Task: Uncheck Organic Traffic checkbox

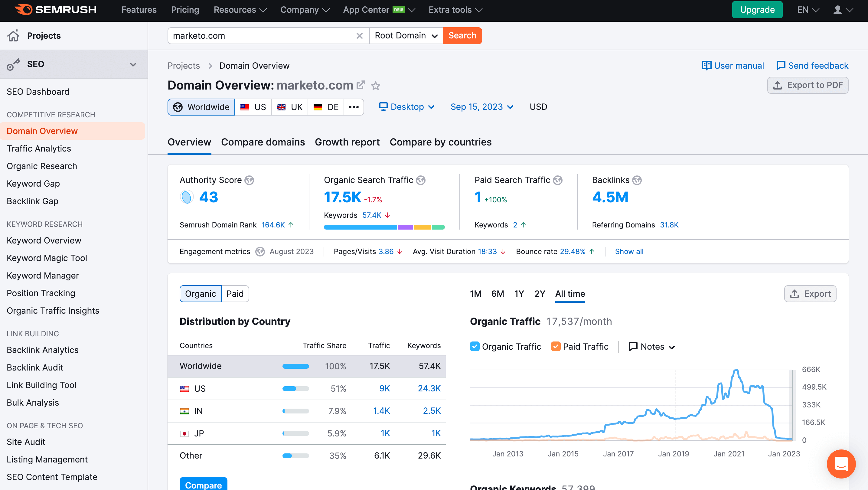Action: tap(475, 346)
